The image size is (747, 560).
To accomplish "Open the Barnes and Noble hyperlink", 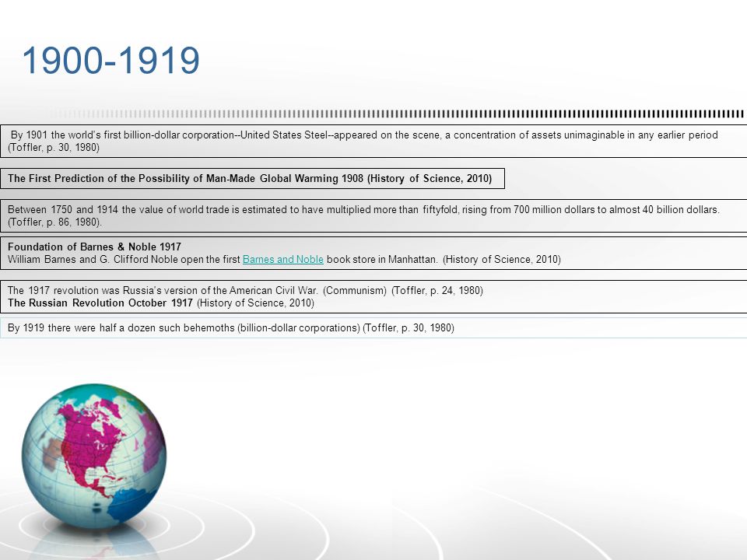I will 283,260.
